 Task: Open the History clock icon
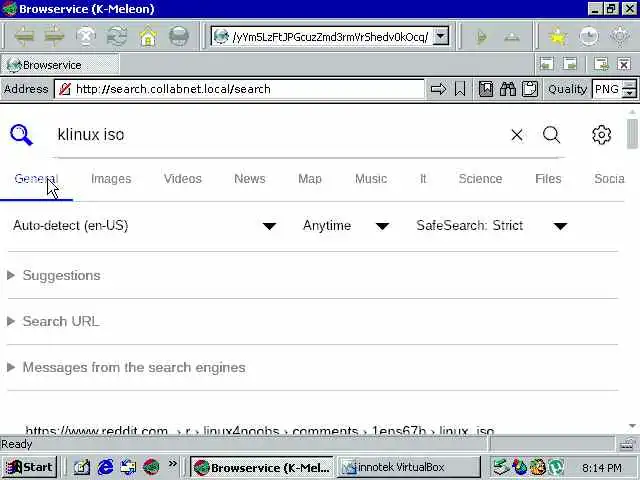(589, 36)
